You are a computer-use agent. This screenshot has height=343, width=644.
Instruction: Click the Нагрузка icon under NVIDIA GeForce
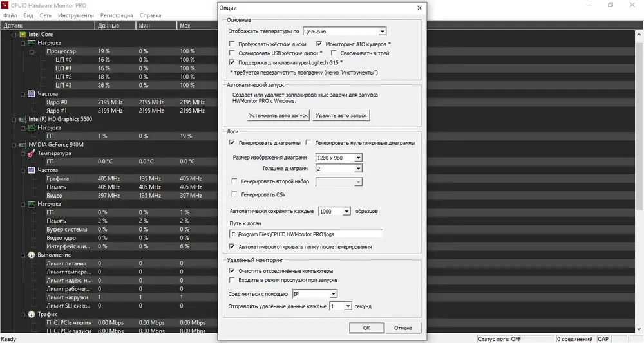tap(31, 204)
